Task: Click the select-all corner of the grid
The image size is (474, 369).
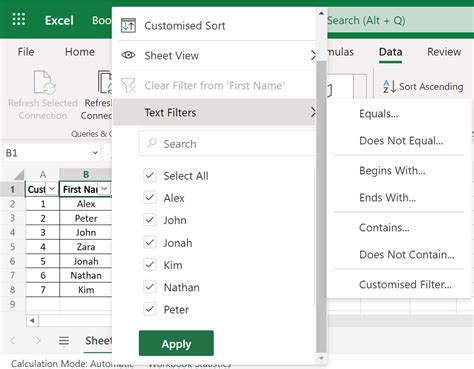Action: click(19, 174)
